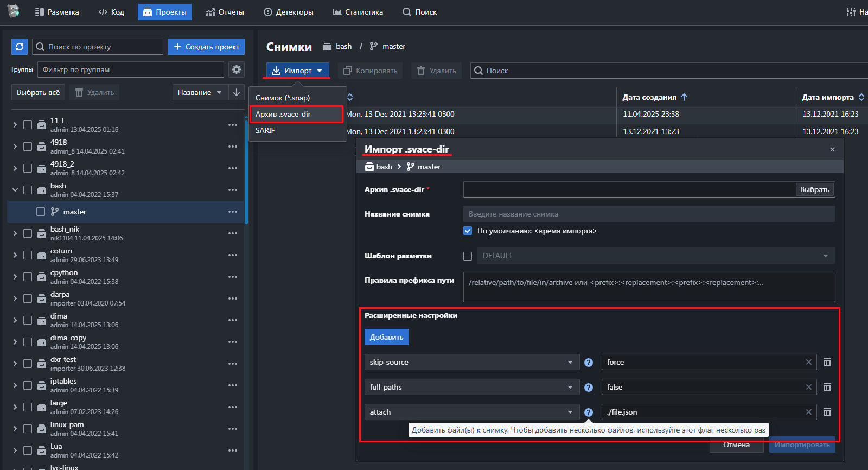Check the 11_L project checkbox
Screen dimensions: 868x470
click(28, 125)
